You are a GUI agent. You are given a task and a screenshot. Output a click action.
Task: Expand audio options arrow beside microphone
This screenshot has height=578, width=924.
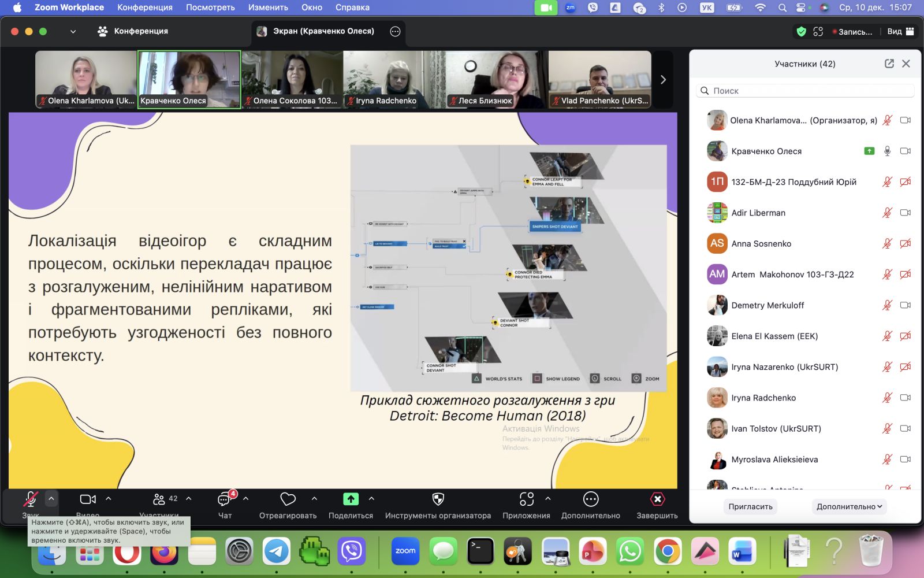pos(51,498)
